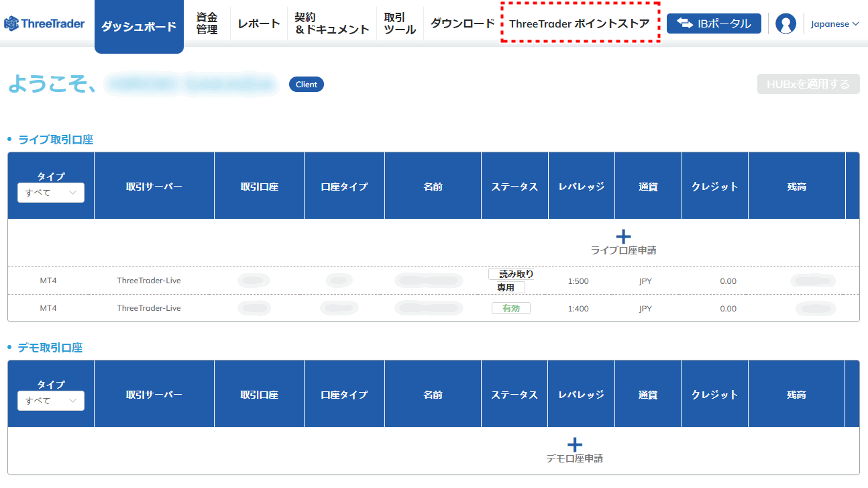Click the 有効 status badge
Screen dimensions: 868x488
511,308
